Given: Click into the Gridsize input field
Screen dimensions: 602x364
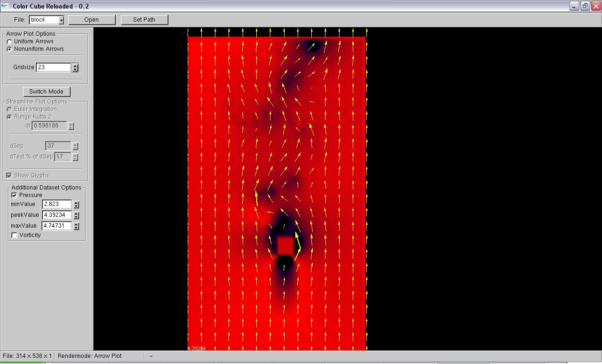Looking at the screenshot, I should coord(53,67).
